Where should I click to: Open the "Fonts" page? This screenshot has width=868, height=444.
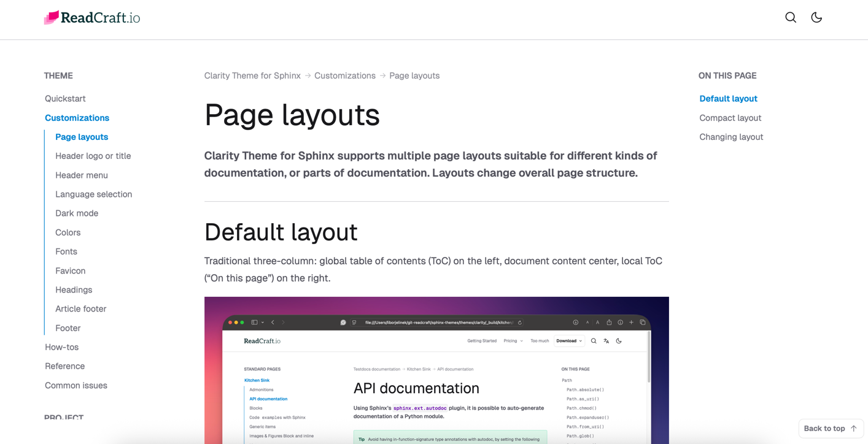coord(66,251)
